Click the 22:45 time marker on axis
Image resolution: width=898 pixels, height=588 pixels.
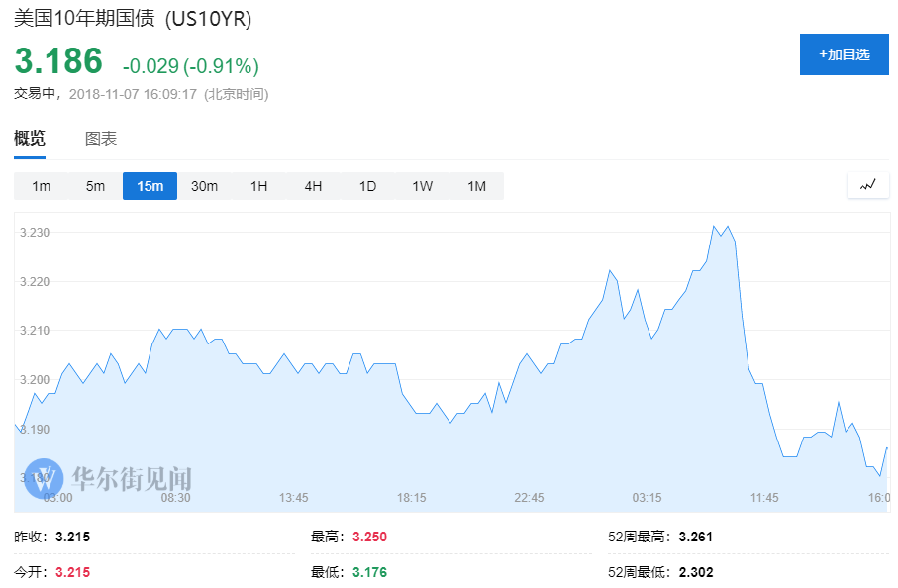point(529,497)
